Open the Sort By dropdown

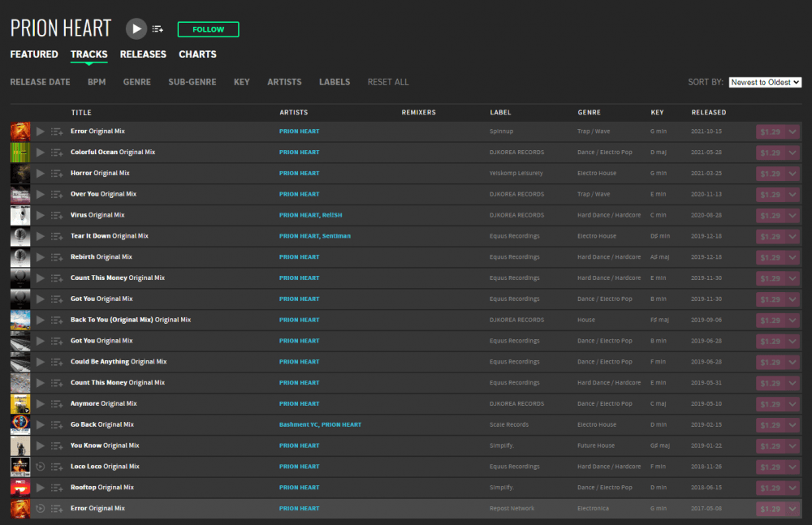point(765,82)
